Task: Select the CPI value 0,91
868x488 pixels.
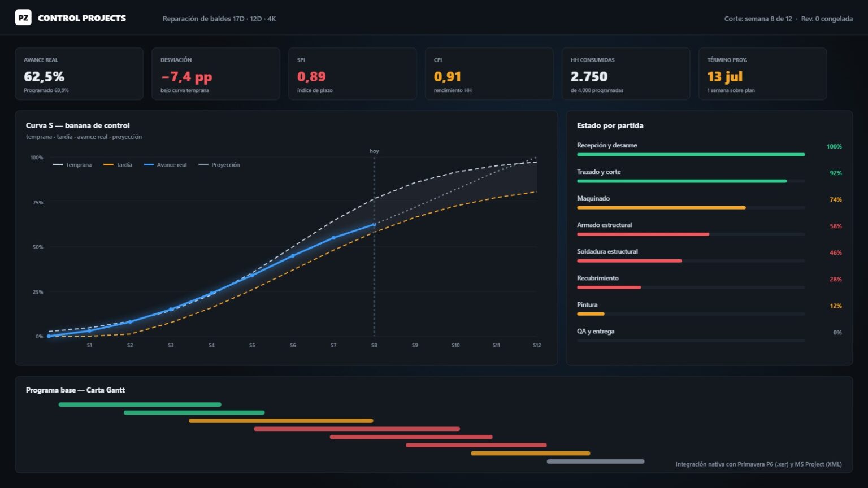Action: pyautogui.click(x=448, y=76)
